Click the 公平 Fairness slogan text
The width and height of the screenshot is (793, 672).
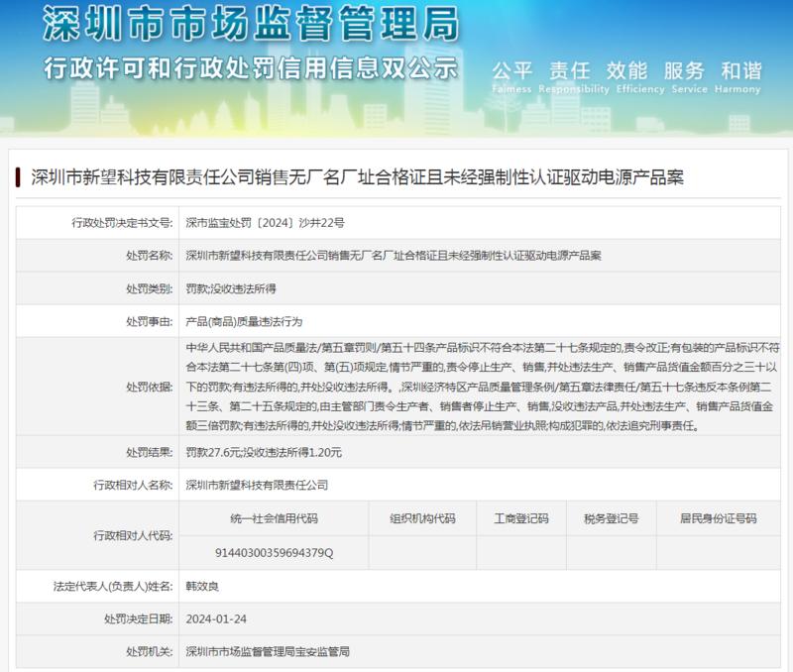point(511,77)
